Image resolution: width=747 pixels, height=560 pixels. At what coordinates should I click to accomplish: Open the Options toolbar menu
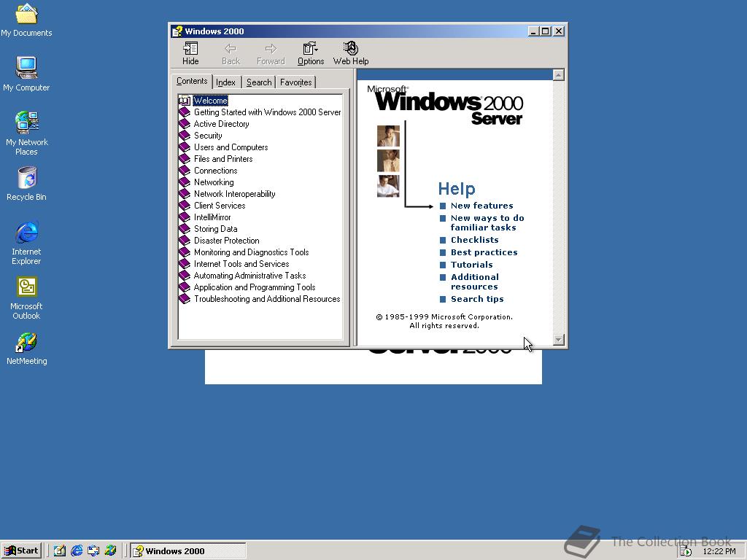tap(311, 52)
